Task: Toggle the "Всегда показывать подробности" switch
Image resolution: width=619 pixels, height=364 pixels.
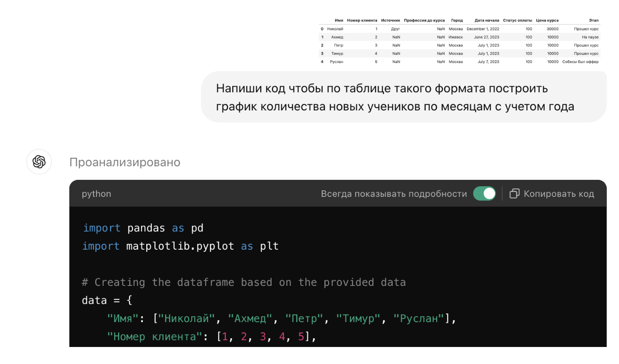Action: (x=485, y=193)
